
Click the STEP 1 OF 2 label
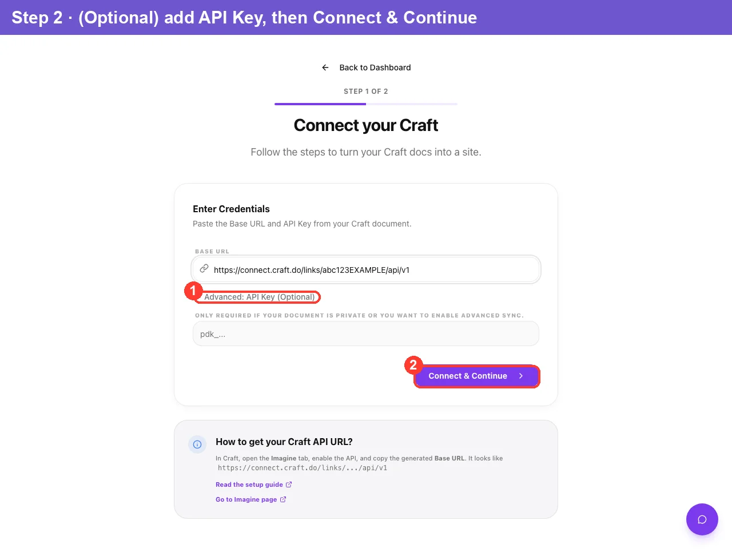[x=366, y=92]
